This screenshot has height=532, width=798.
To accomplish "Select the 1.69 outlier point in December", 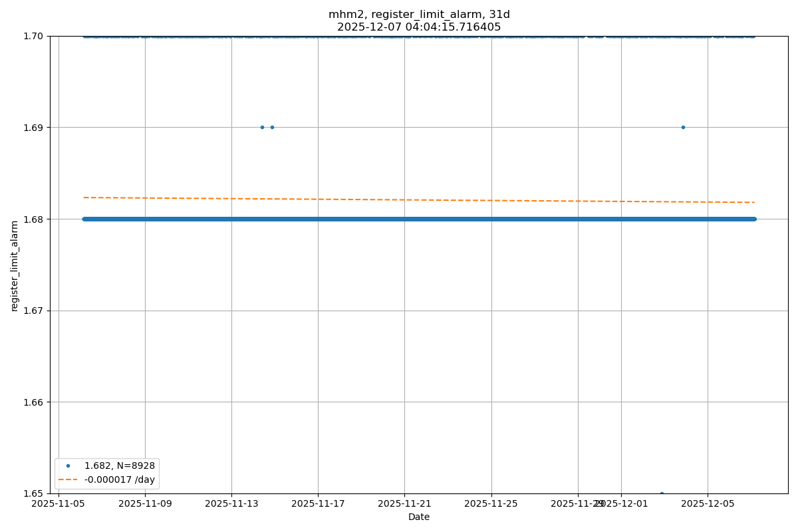I will click(x=683, y=127).
